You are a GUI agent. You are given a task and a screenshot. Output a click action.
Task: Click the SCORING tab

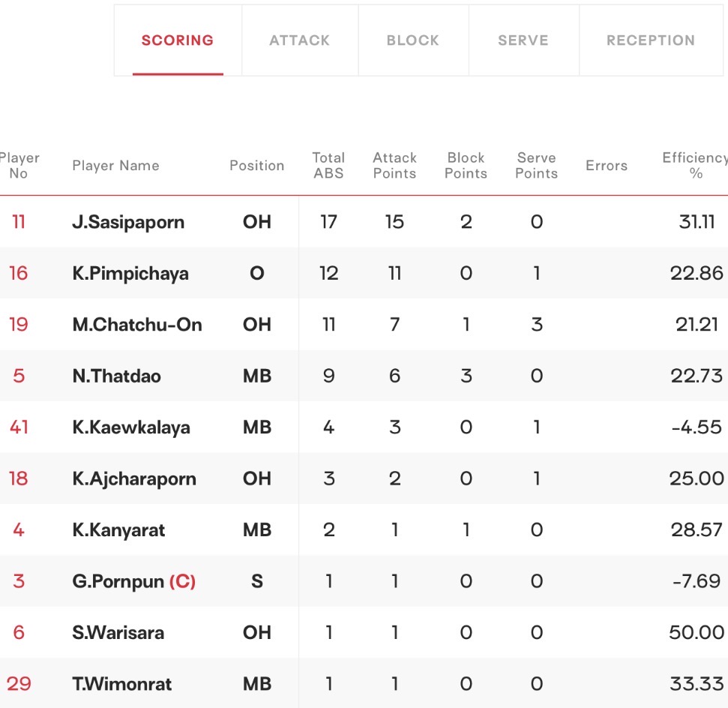click(178, 40)
